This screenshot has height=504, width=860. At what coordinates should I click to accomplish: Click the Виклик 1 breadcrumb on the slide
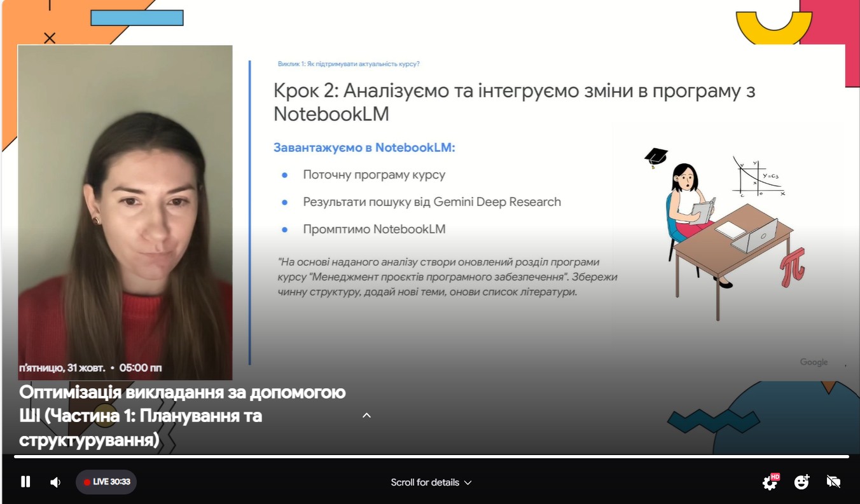[349, 64]
